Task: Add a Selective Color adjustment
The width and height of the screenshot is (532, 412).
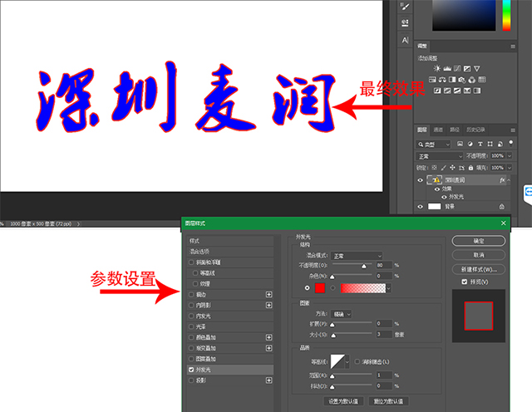Action: [467, 91]
